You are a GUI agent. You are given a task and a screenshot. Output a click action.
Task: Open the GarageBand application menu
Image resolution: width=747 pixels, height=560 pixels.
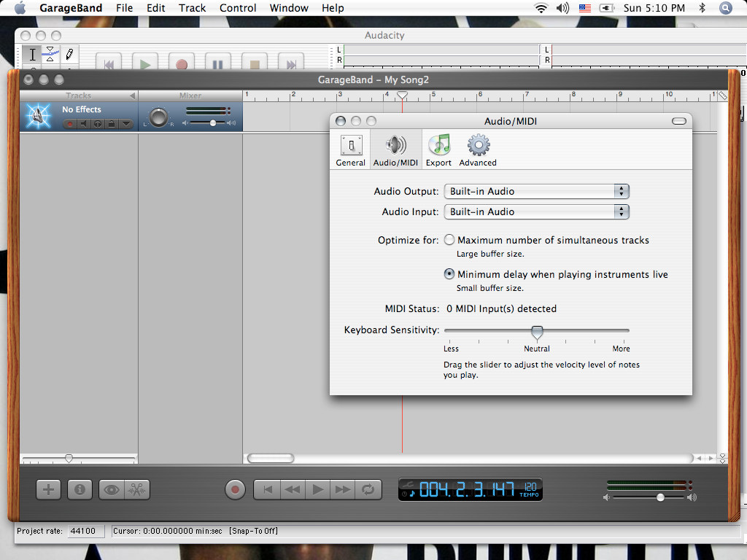click(71, 8)
